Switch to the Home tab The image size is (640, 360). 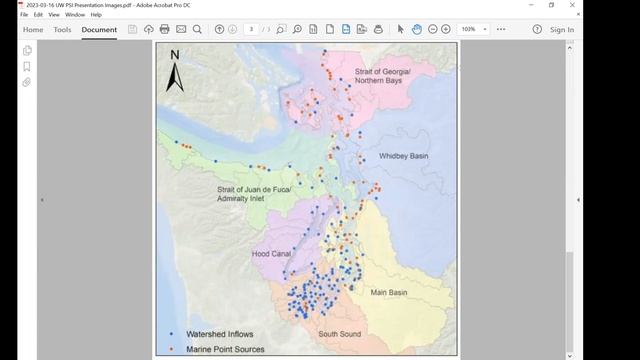coord(33,29)
